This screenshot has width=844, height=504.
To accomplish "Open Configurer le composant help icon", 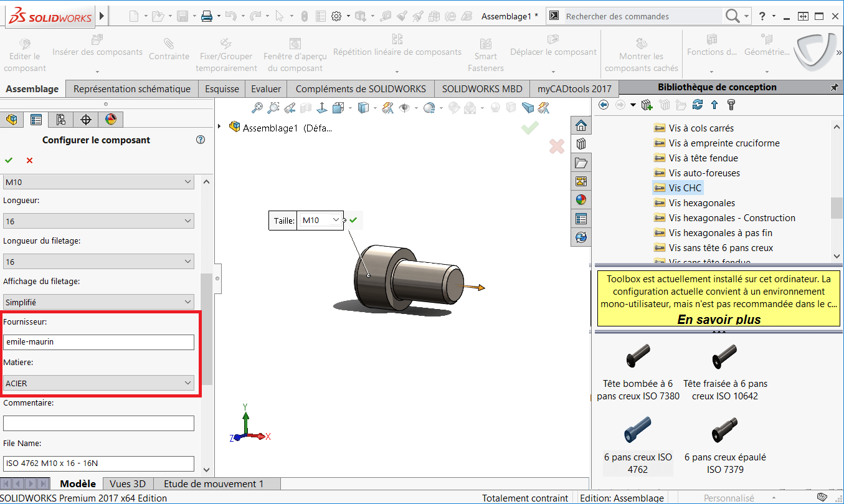I will click(201, 140).
